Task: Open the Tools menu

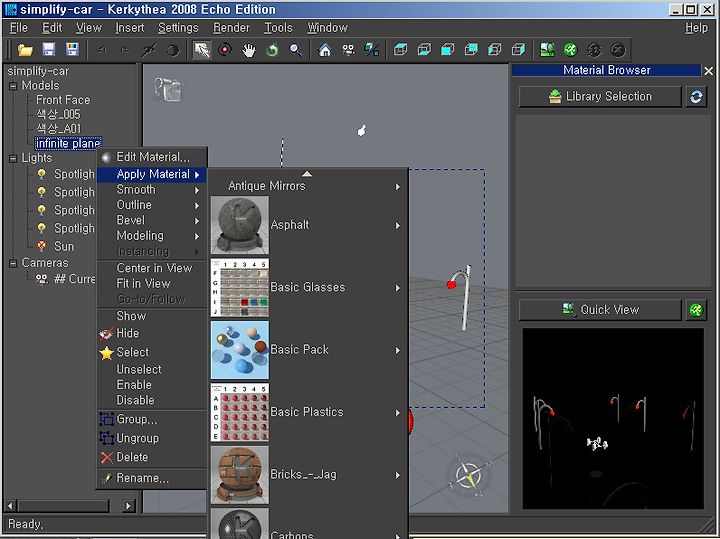Action: [278, 28]
